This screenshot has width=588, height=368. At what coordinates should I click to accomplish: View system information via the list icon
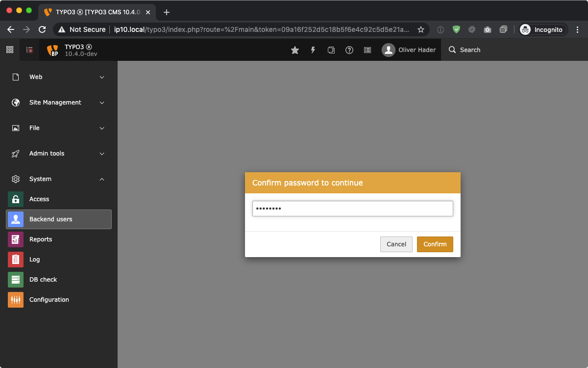[x=367, y=50]
